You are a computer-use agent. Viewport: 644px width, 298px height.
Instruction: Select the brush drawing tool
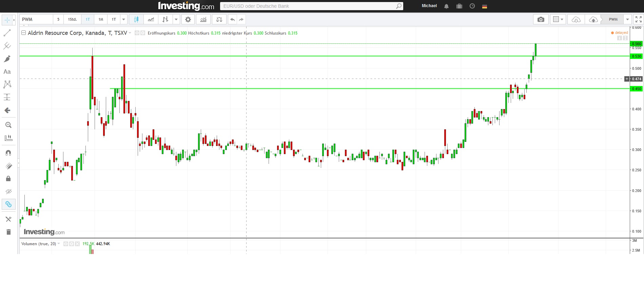(7, 59)
